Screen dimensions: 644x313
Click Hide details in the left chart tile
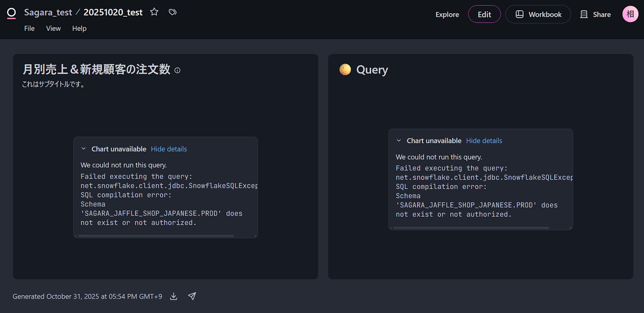pyautogui.click(x=169, y=149)
